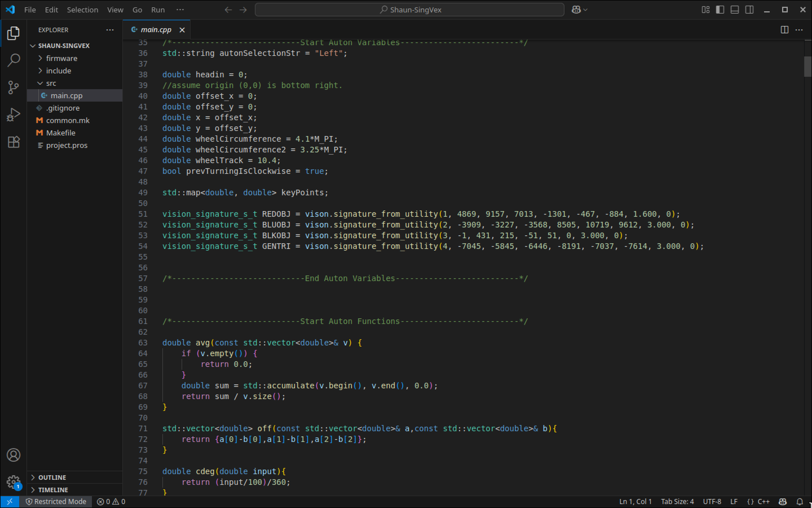The width and height of the screenshot is (812, 508).
Task: Select main.cpp in the file tree
Action: coord(74,95)
